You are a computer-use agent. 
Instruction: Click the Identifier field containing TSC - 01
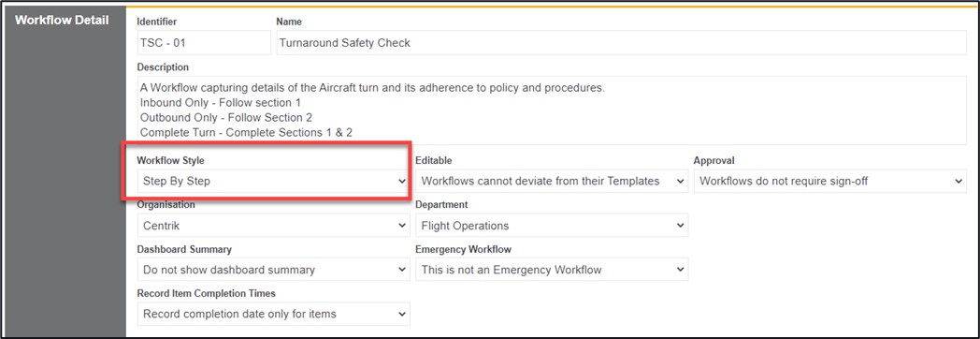(x=204, y=43)
